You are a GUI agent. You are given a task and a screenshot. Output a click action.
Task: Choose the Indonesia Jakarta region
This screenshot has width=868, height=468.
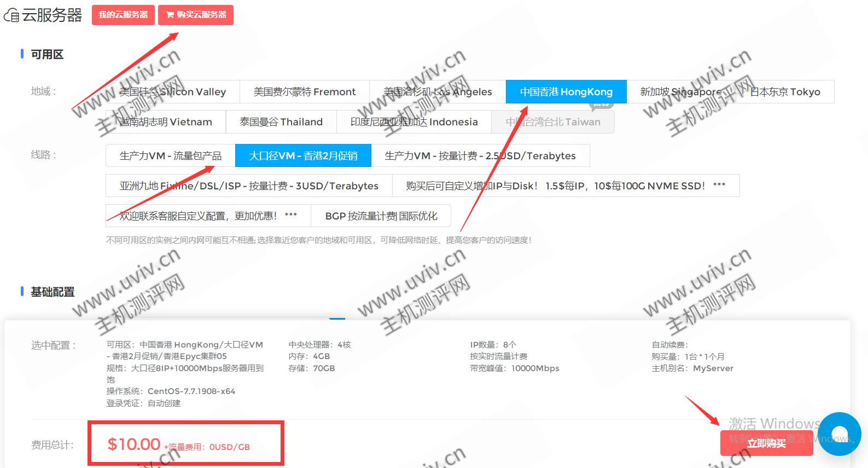tap(413, 122)
